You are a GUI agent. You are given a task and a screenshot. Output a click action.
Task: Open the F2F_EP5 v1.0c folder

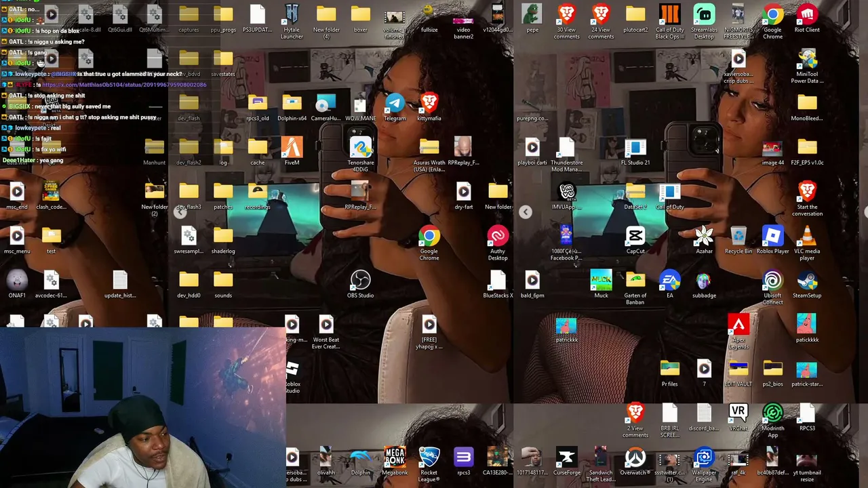point(806,152)
